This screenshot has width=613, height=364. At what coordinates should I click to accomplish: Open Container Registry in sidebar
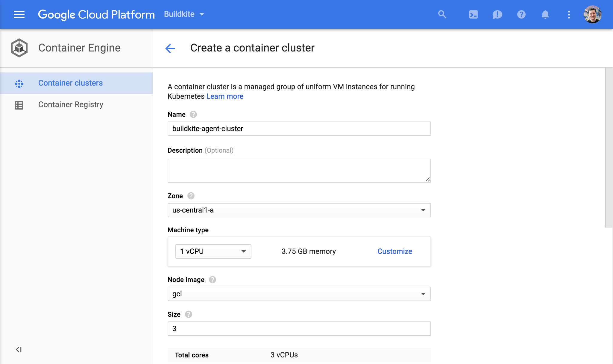tap(76, 104)
